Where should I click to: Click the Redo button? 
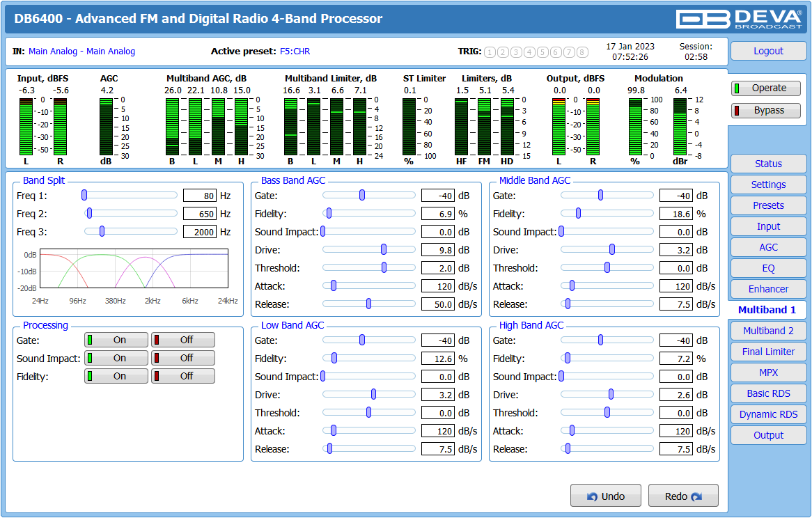(x=684, y=496)
